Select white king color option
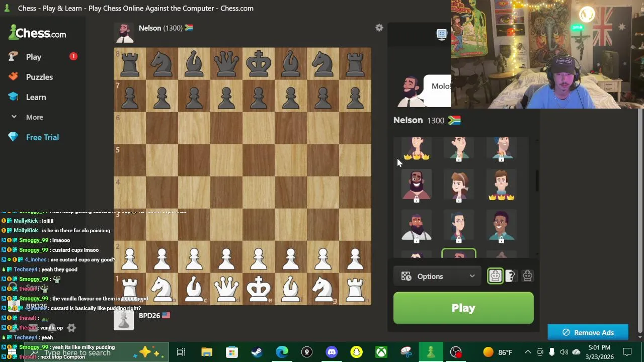The height and width of the screenshot is (362, 644). coord(495,276)
